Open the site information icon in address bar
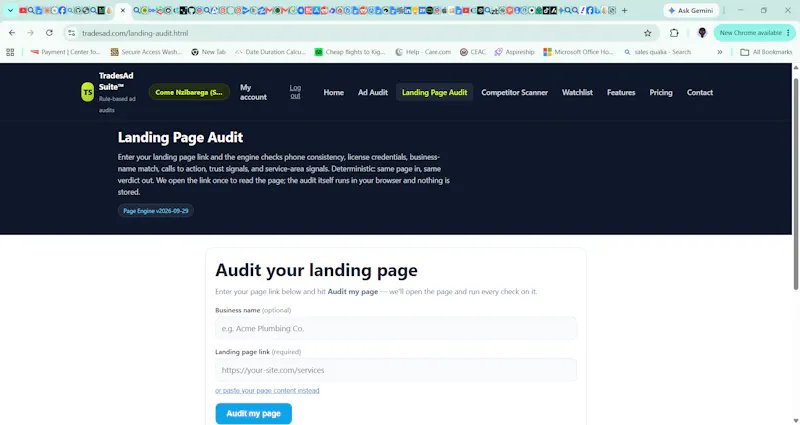The height and width of the screenshot is (425, 800). (71, 33)
